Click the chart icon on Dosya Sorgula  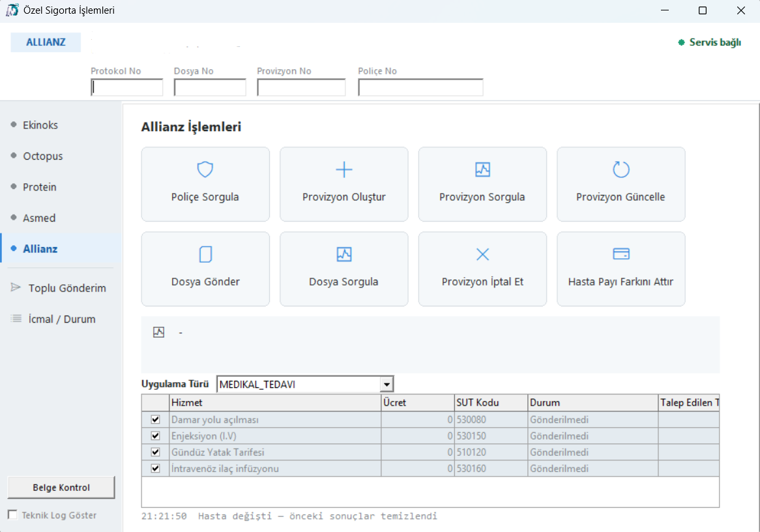tap(343, 254)
